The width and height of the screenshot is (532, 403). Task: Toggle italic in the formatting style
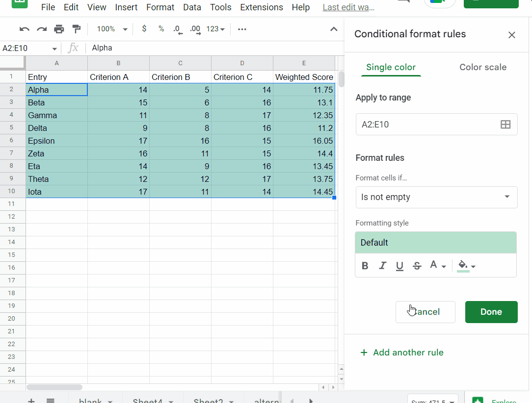click(x=382, y=265)
